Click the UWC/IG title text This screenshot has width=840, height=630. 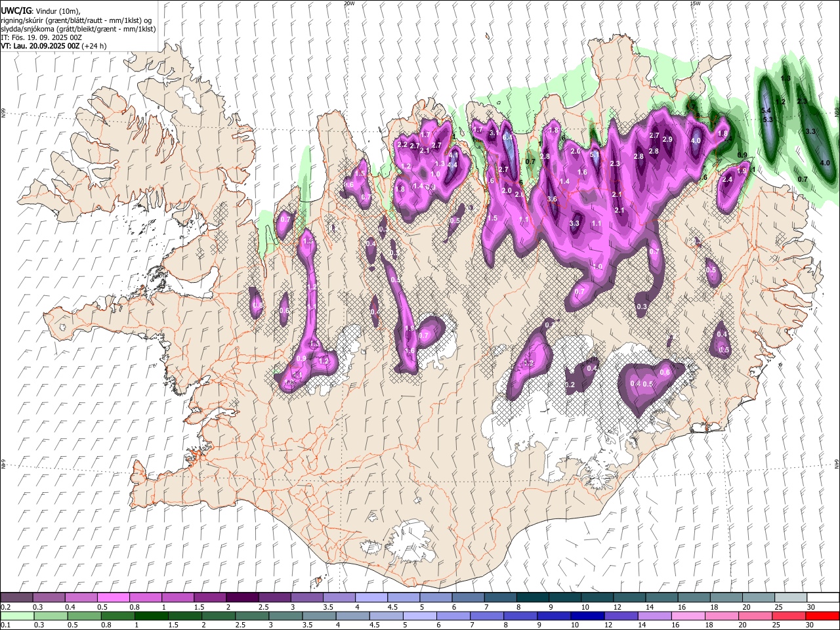tap(16, 10)
